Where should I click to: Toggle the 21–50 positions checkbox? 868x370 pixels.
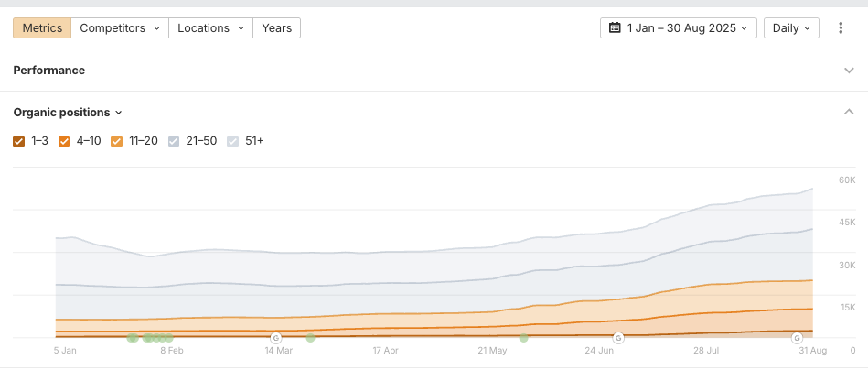[x=174, y=141]
